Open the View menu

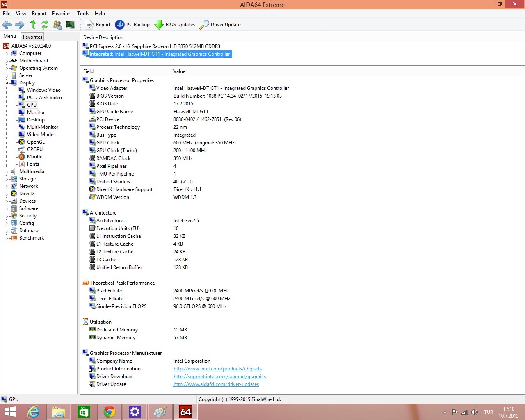(x=21, y=13)
